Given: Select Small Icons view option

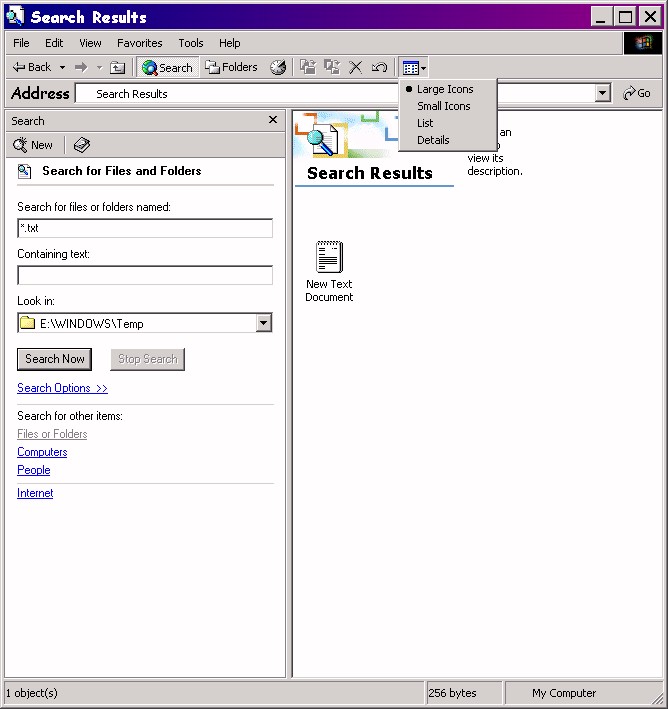Looking at the screenshot, I should click(443, 106).
